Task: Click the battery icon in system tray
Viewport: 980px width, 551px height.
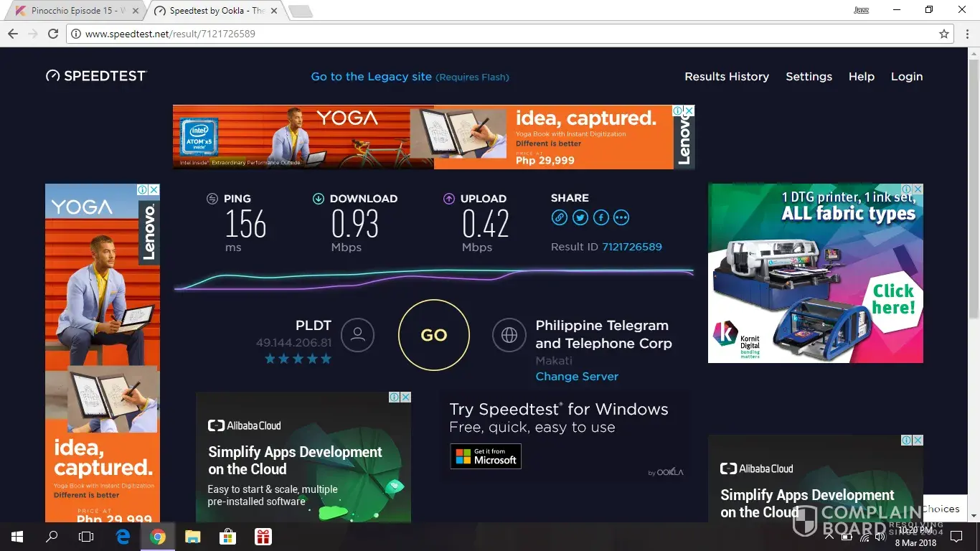Action: pos(847,537)
